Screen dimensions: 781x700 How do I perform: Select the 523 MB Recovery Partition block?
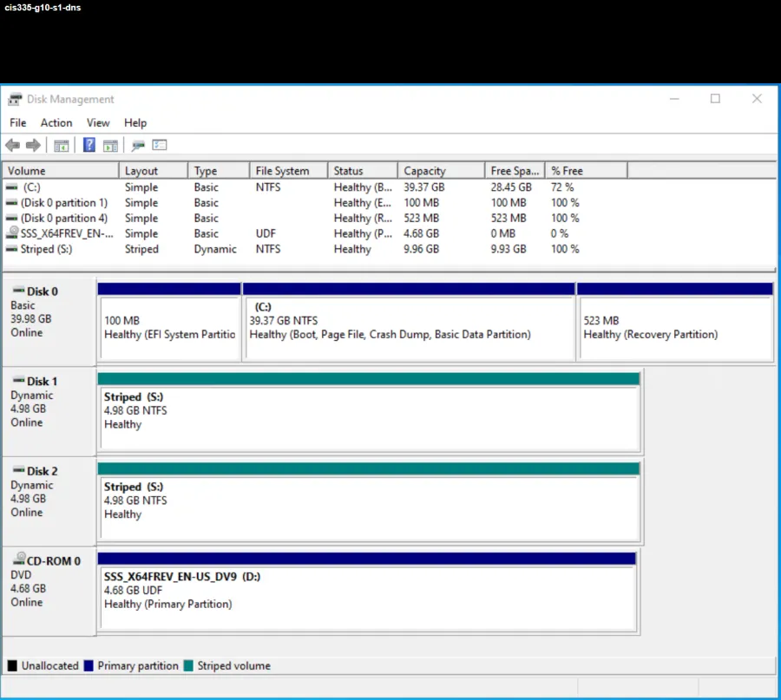pos(675,322)
